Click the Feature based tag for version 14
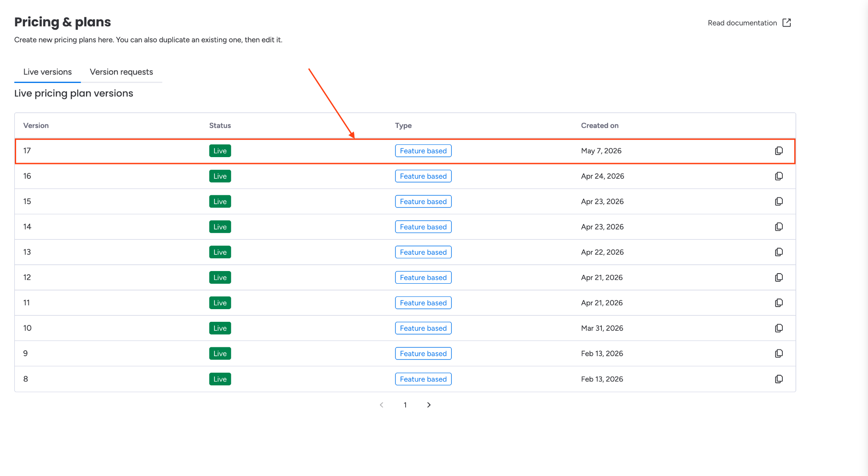868x476 pixels. 423,227
